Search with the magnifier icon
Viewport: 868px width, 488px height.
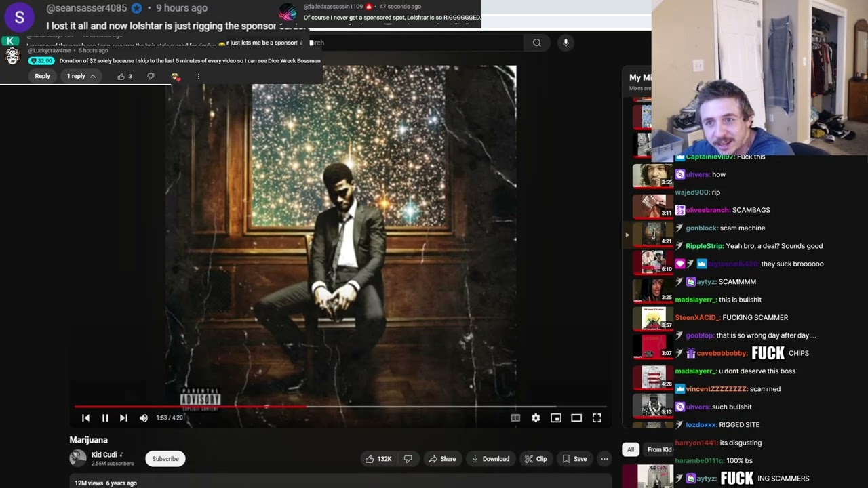click(x=536, y=43)
